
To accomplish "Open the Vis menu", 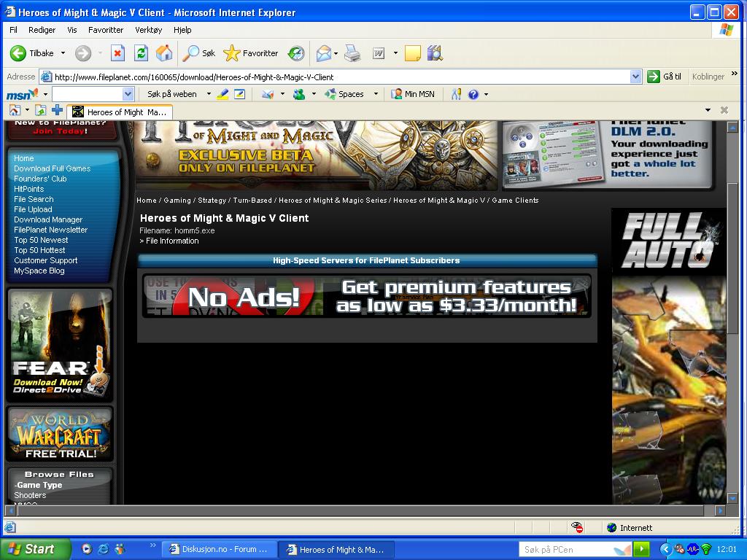I will click(x=72, y=29).
